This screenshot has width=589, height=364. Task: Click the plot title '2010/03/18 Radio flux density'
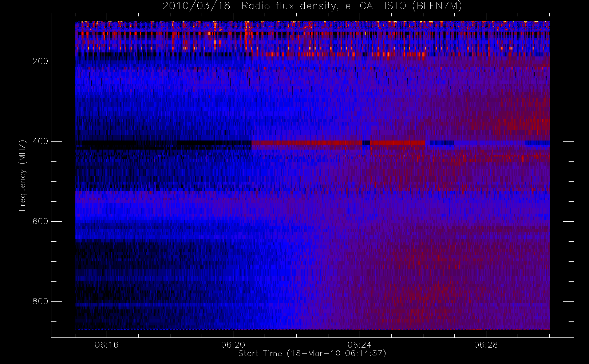[x=312, y=6]
